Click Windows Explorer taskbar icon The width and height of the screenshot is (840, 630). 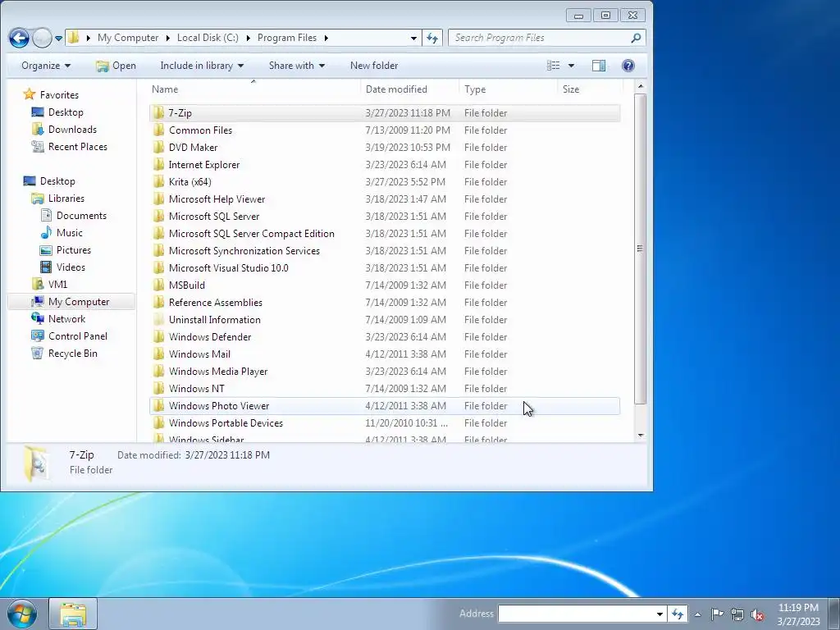click(73, 614)
